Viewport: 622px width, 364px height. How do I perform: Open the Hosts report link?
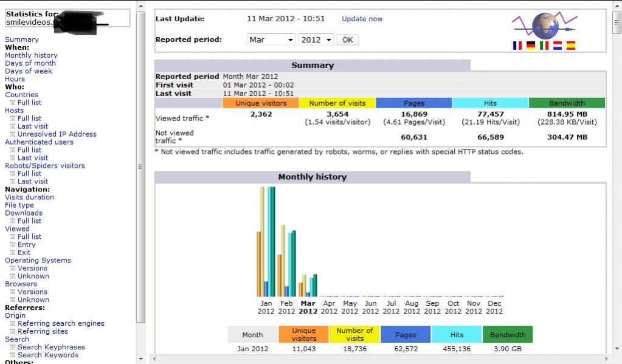(14, 111)
